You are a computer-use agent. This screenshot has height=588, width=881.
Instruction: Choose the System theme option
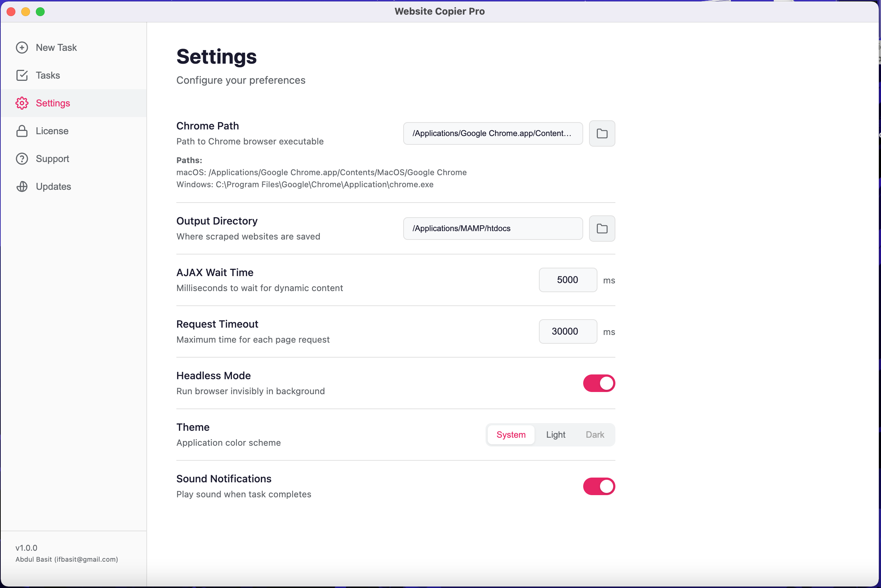click(511, 435)
